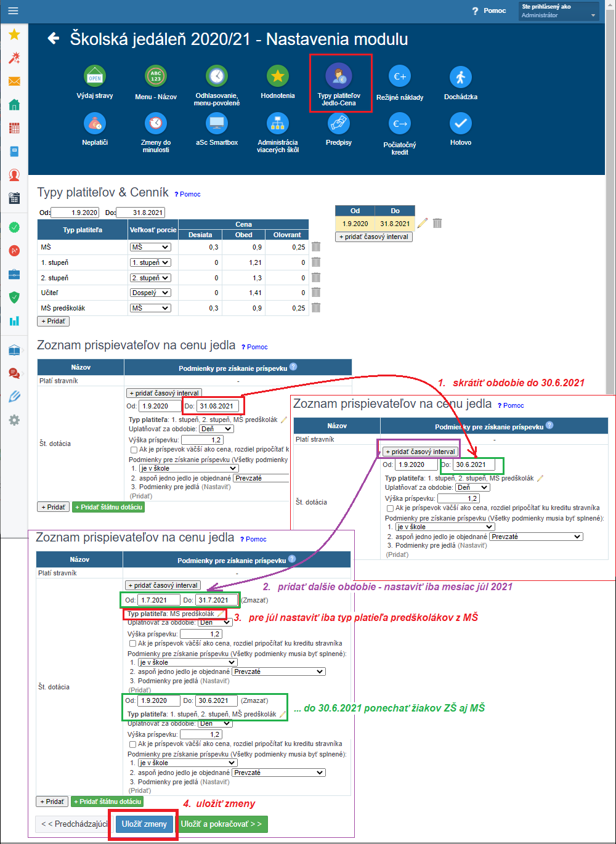Screen dimensions: 616x844
Task: Toggle the príspevok checkbox under the 1.7.2021 interval
Action: point(132,643)
